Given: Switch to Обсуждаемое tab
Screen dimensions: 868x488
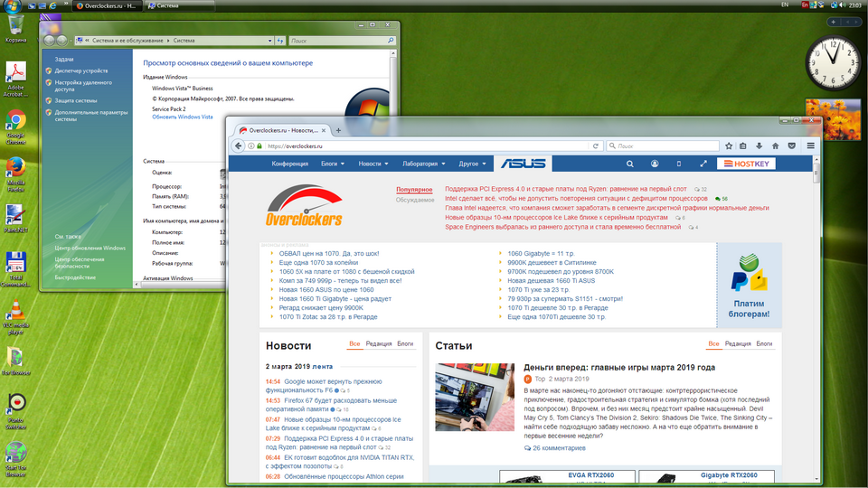Looking at the screenshot, I should tap(414, 200).
